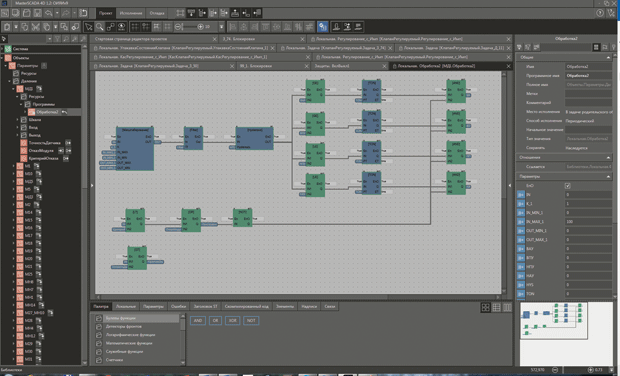The image size is (620, 376).
Task: Select Детекторы фронтов palette category
Action: pyautogui.click(x=124, y=327)
